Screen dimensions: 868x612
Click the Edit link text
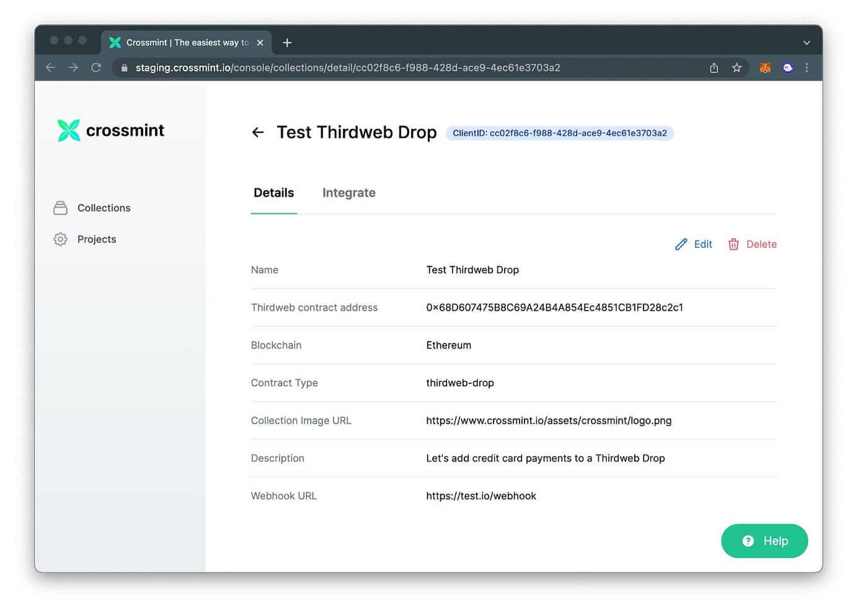click(x=703, y=244)
